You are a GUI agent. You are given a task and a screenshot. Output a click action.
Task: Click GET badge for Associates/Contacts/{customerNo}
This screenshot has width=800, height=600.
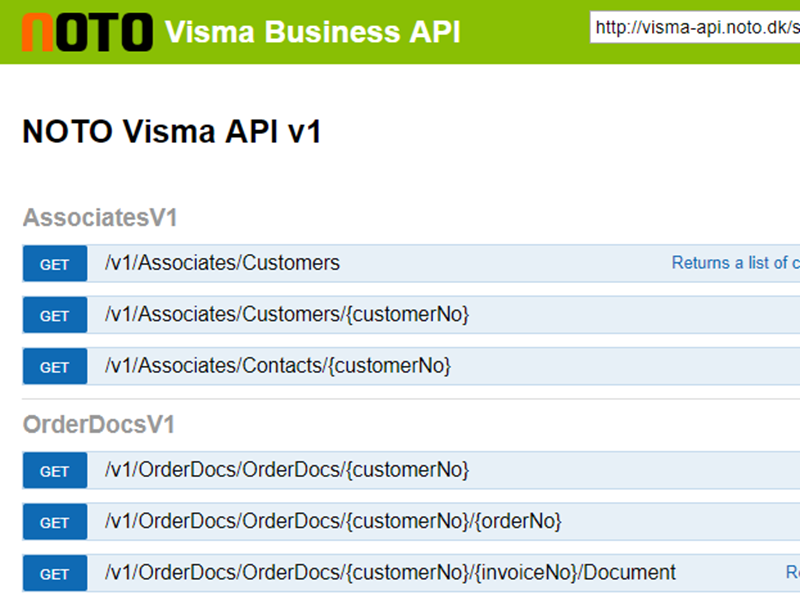54,367
